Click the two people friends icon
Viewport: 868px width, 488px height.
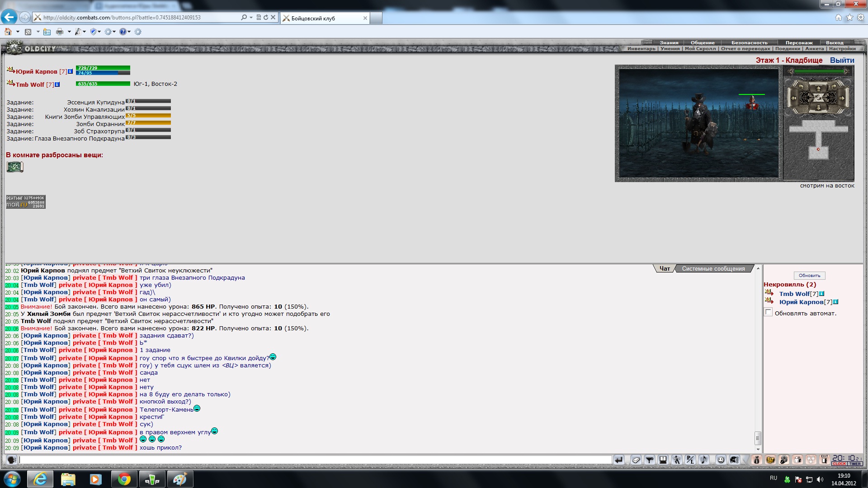point(797,460)
